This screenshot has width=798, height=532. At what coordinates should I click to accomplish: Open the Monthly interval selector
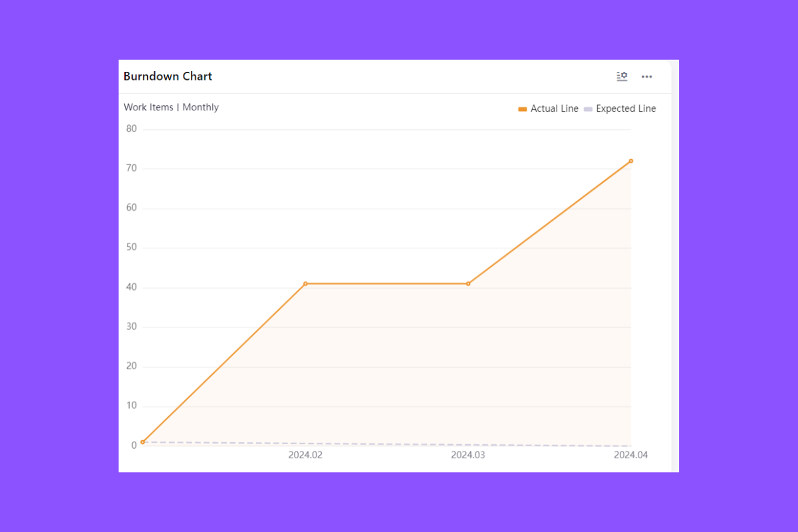[201, 107]
